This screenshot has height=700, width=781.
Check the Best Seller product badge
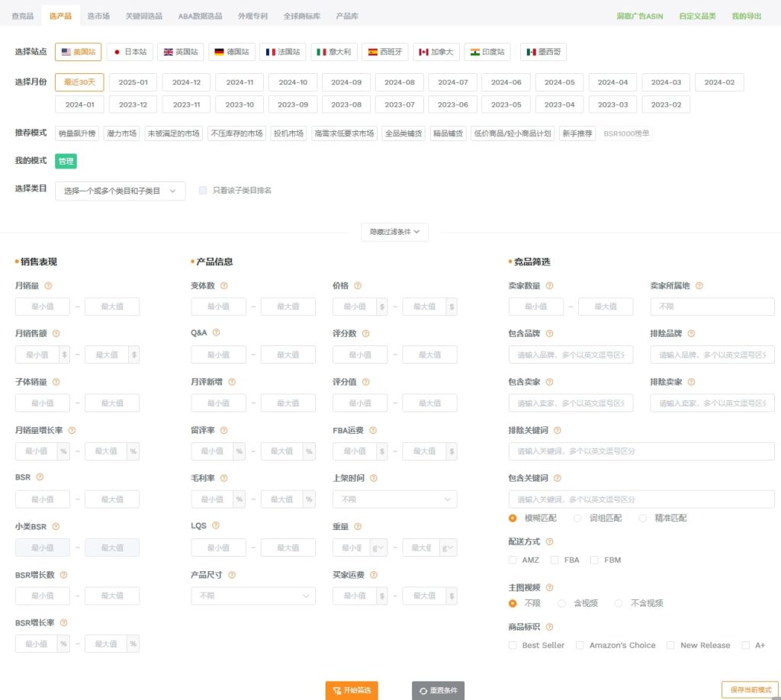pyautogui.click(x=513, y=645)
